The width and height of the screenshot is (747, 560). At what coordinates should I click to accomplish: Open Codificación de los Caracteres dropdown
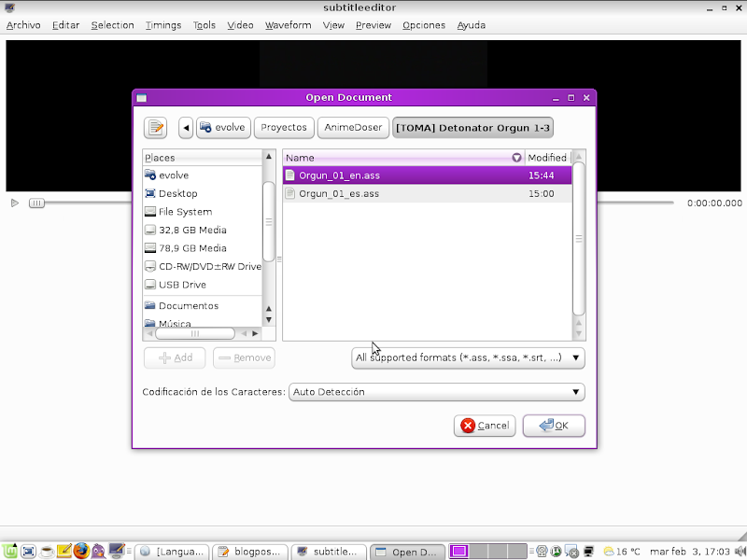click(x=436, y=392)
